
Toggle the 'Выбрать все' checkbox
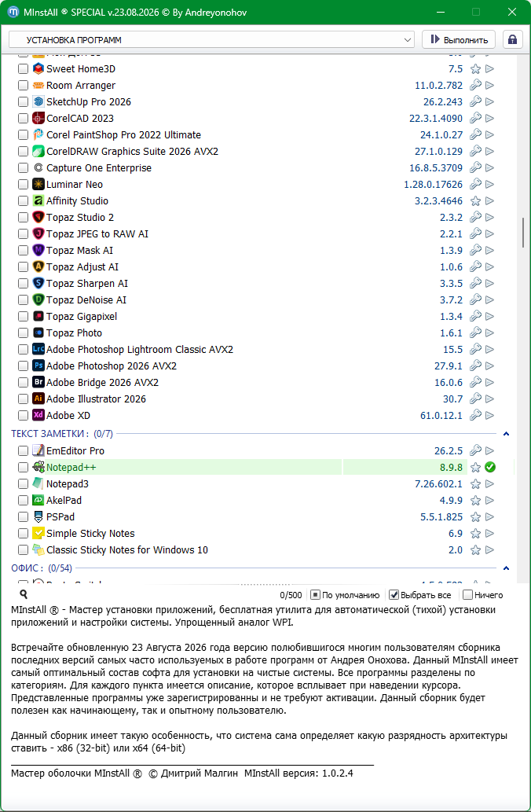click(394, 595)
